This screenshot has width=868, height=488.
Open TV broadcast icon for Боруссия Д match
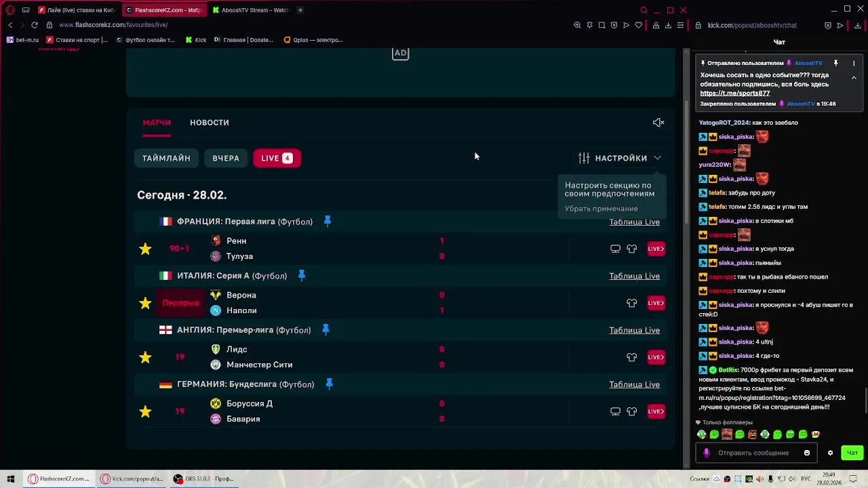615,411
